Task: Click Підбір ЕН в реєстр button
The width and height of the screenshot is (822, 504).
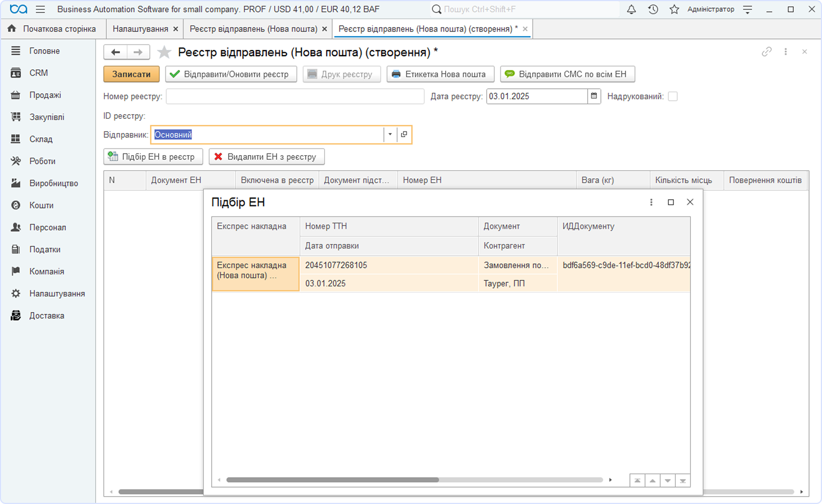Action: click(153, 157)
